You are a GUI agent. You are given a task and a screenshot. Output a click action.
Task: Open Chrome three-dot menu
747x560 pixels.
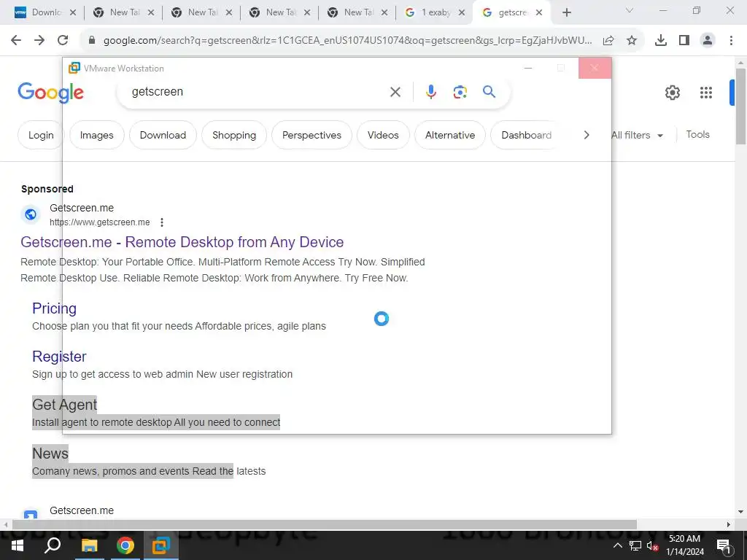point(731,41)
